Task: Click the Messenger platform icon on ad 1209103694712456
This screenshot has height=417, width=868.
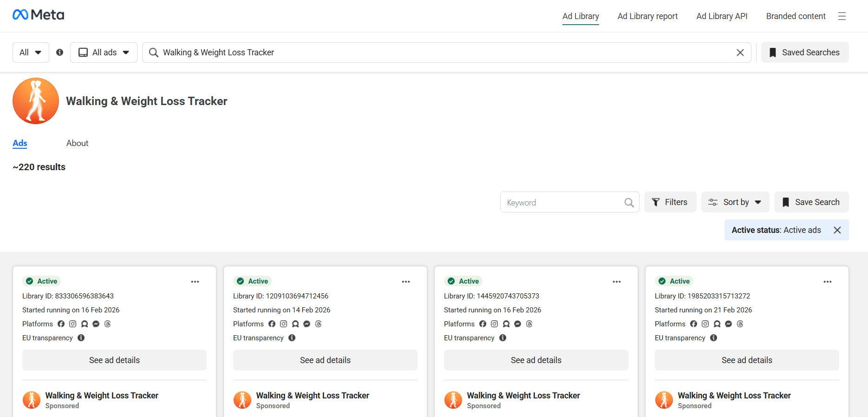Action: pos(307,324)
